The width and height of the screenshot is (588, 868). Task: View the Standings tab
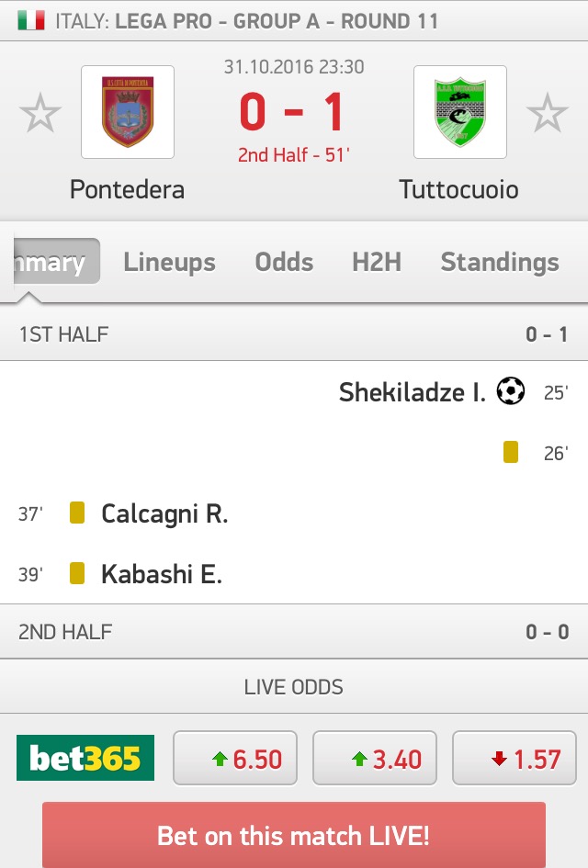coord(500,263)
